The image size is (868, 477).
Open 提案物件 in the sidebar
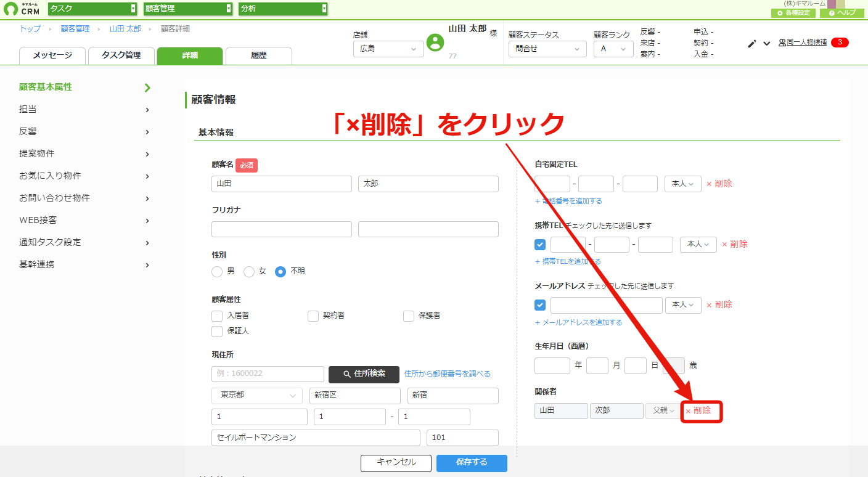(x=85, y=154)
